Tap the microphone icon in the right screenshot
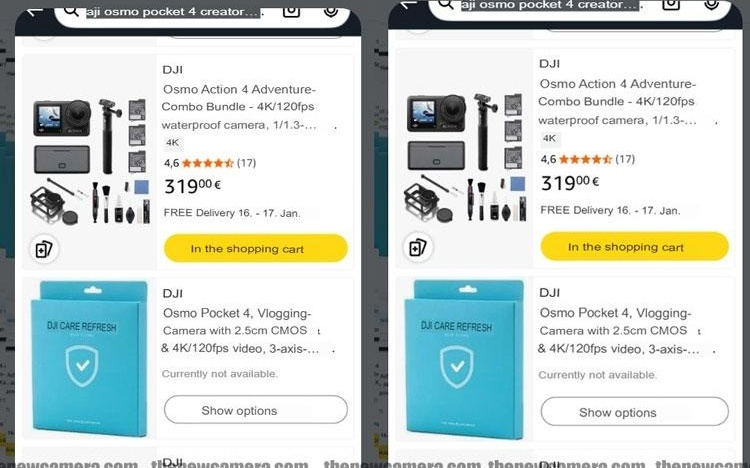This screenshot has width=750, height=468. click(711, 4)
